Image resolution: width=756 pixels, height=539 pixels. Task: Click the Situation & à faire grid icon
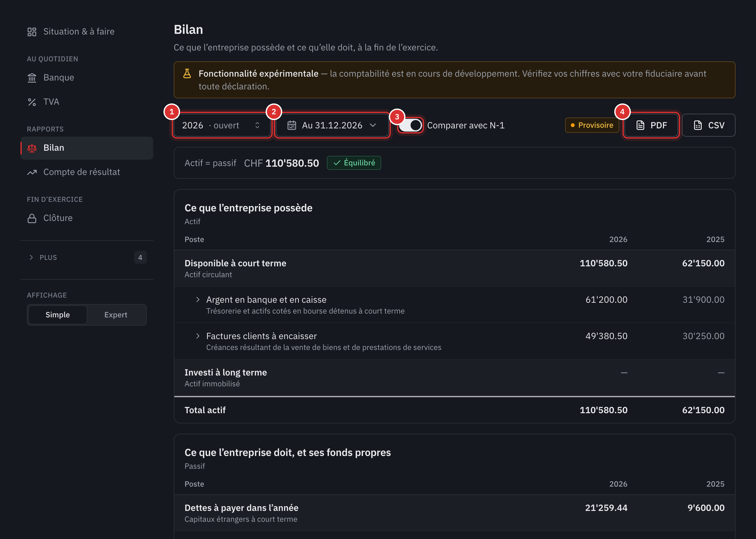[32, 32]
